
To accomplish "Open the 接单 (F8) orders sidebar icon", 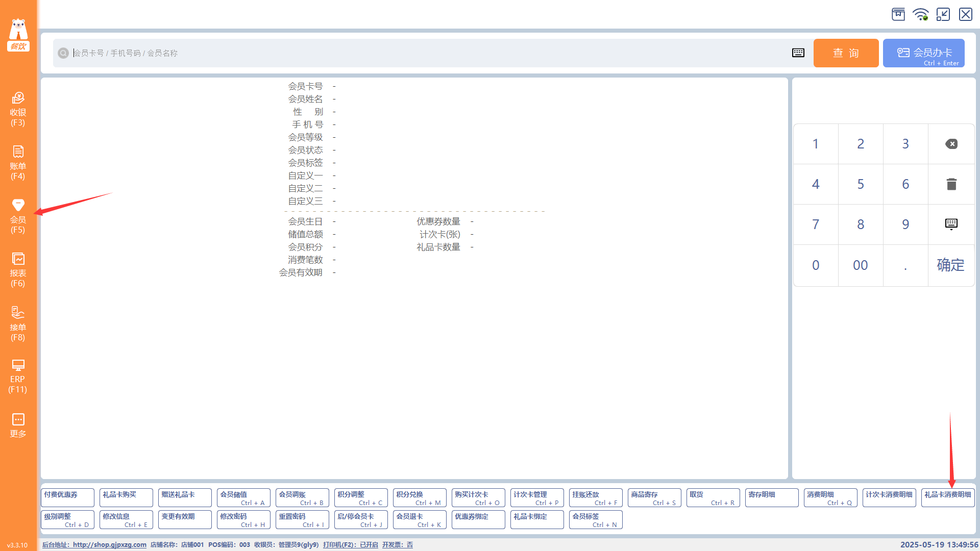I will point(18,323).
